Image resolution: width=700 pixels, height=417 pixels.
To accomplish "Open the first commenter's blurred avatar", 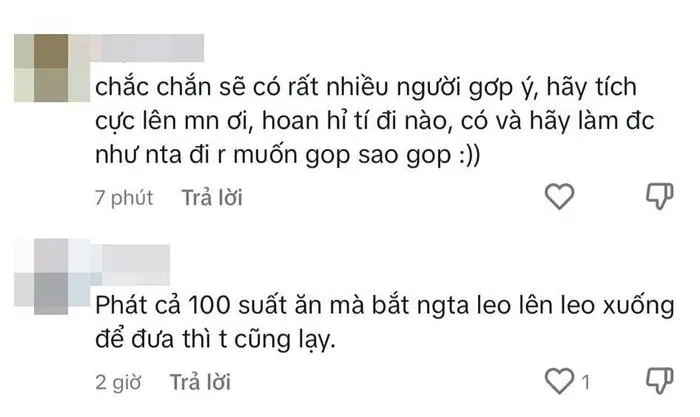I will click(x=52, y=68).
